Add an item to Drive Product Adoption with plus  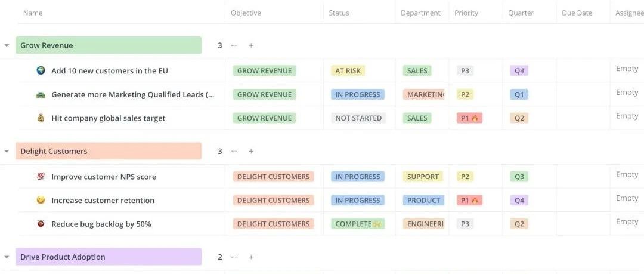[251, 257]
